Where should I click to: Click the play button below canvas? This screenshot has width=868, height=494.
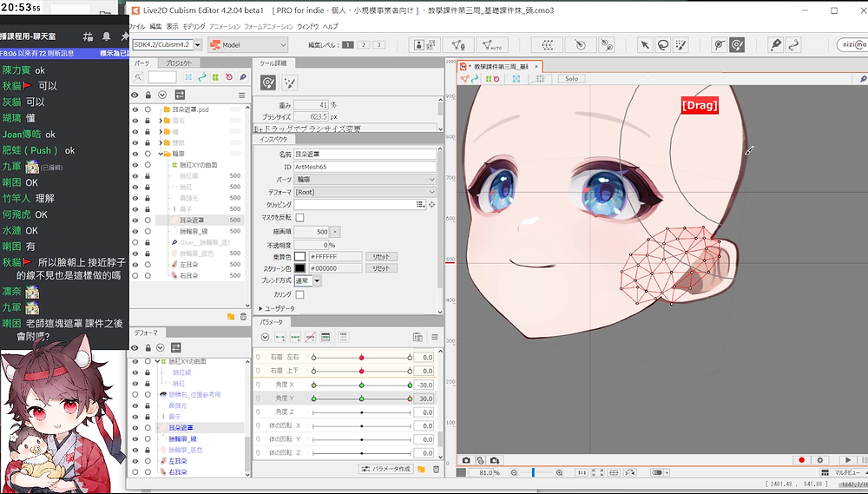848,460
